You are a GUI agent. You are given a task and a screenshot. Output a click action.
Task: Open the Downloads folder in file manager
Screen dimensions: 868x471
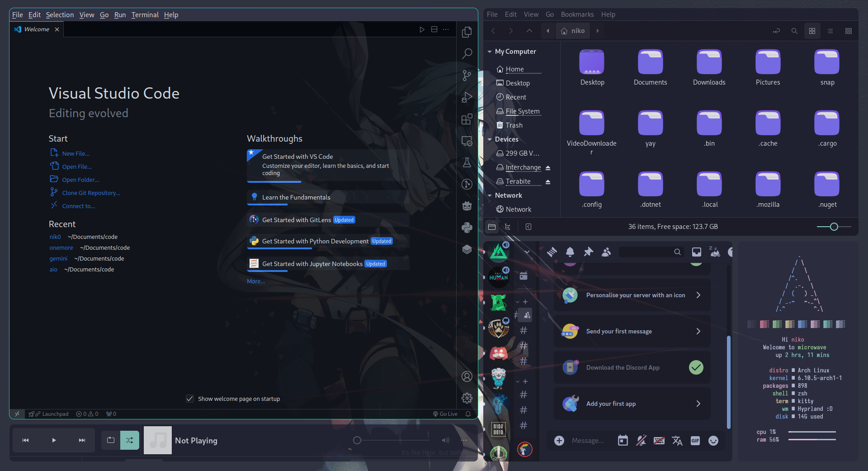pos(709,68)
